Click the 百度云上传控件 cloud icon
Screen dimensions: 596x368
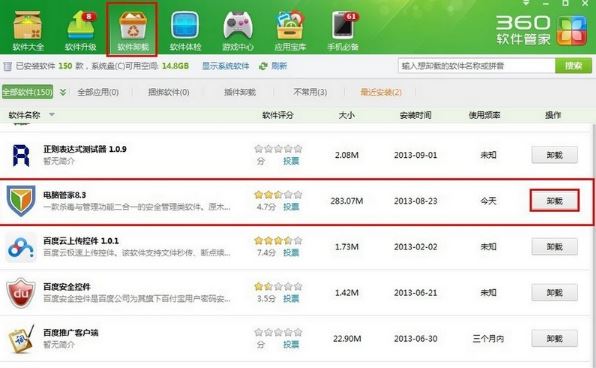[x=21, y=247]
